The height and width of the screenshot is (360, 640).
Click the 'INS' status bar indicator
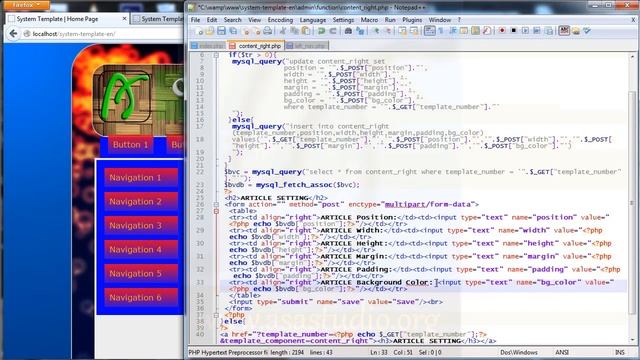tap(620, 352)
